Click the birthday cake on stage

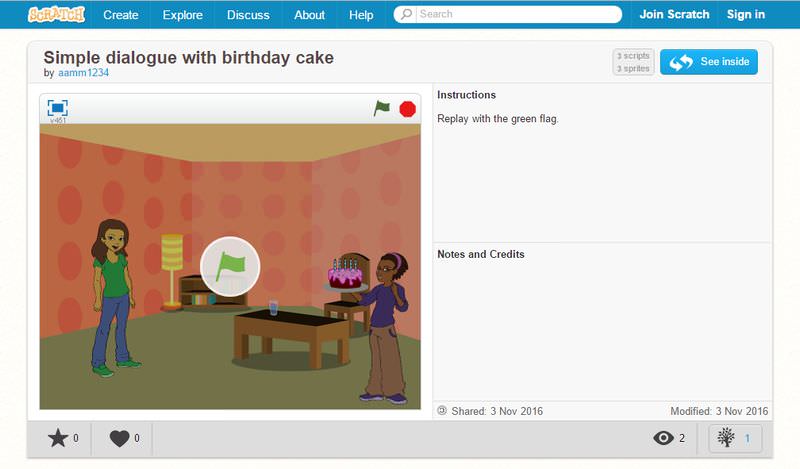pos(345,275)
